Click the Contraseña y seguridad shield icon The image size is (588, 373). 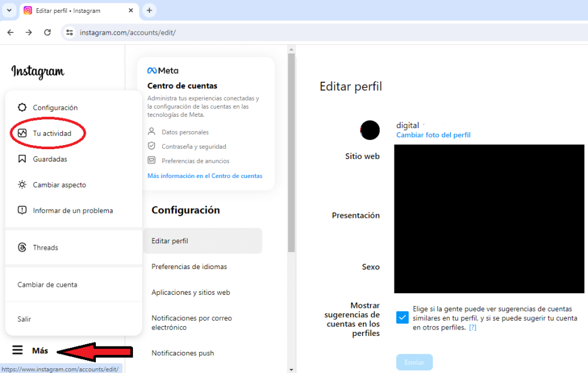(x=152, y=146)
